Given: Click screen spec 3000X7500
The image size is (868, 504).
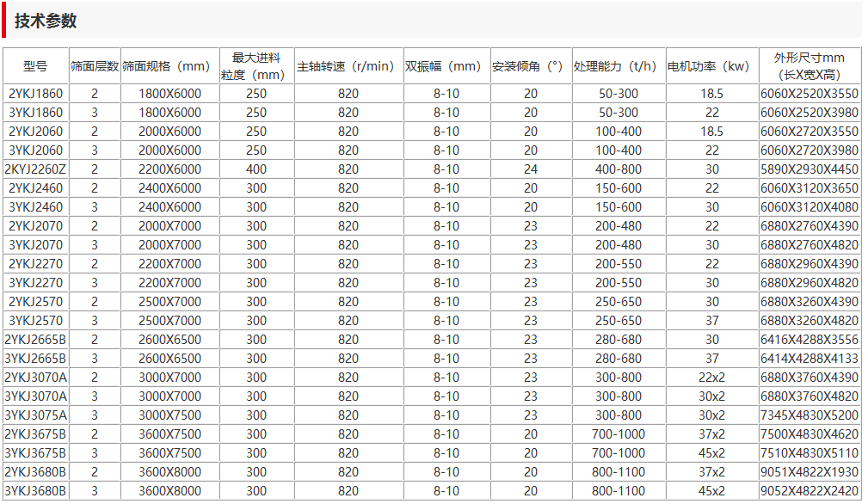Looking at the screenshot, I should pyautogui.click(x=170, y=415).
